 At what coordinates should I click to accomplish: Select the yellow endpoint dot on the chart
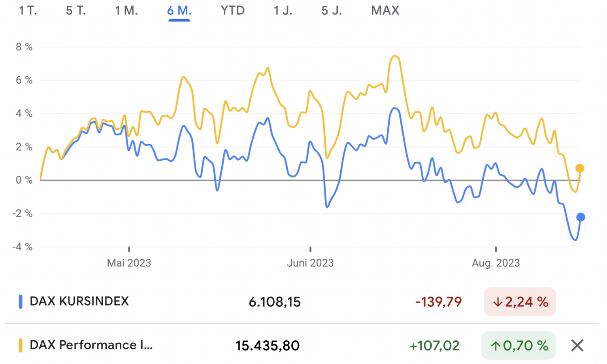point(580,168)
